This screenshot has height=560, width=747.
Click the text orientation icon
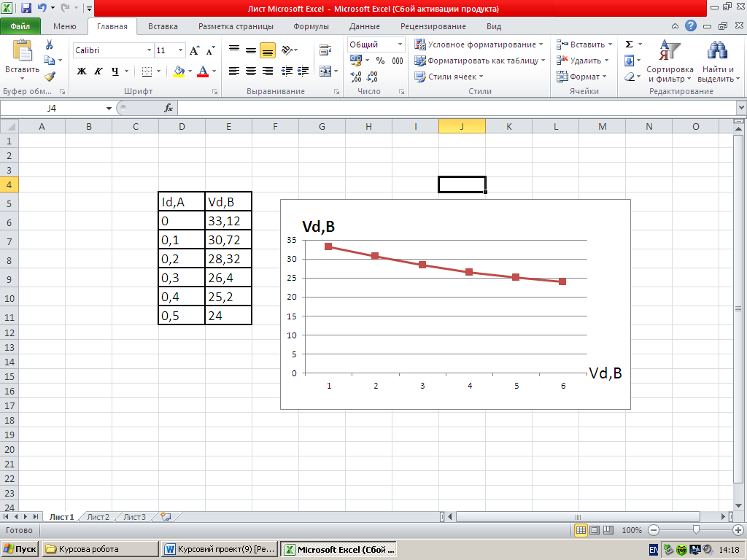click(x=287, y=50)
